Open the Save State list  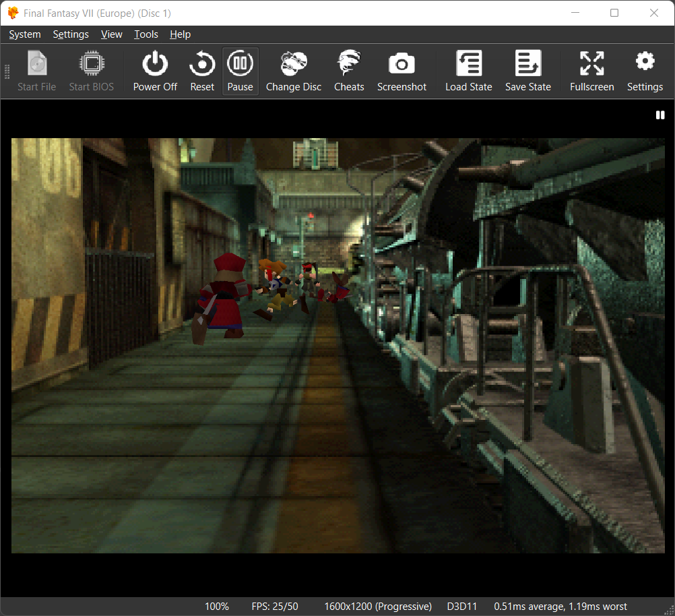point(527,71)
